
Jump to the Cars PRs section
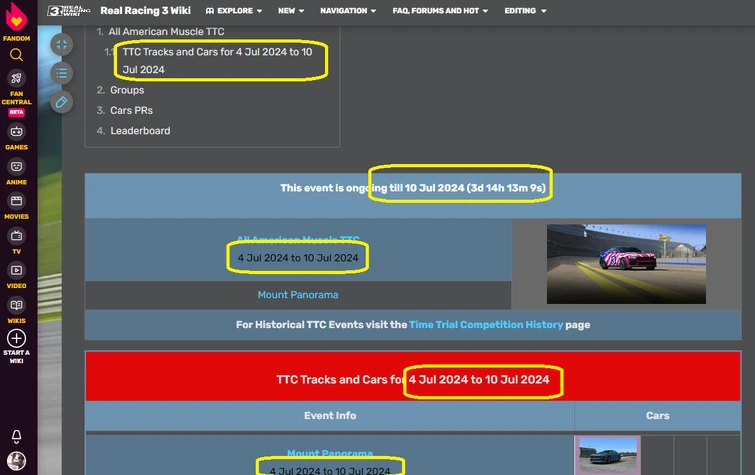click(131, 110)
